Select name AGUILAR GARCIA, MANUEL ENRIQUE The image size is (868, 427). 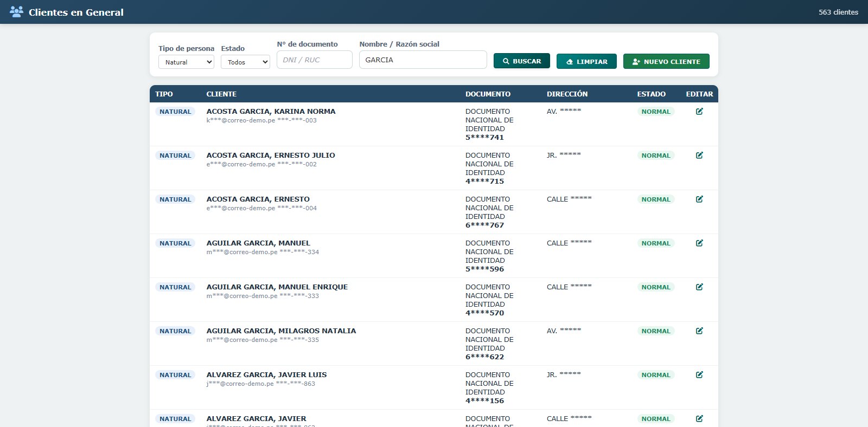pyautogui.click(x=277, y=287)
